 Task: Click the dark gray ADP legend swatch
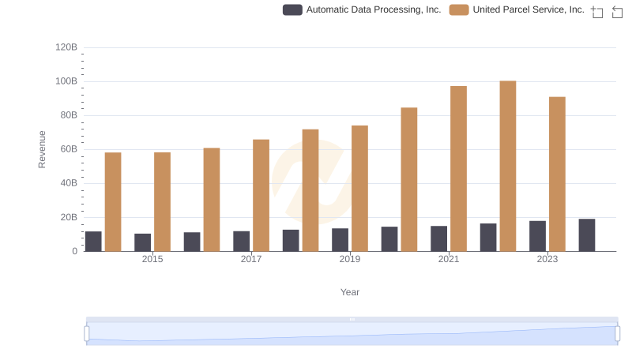tap(292, 9)
